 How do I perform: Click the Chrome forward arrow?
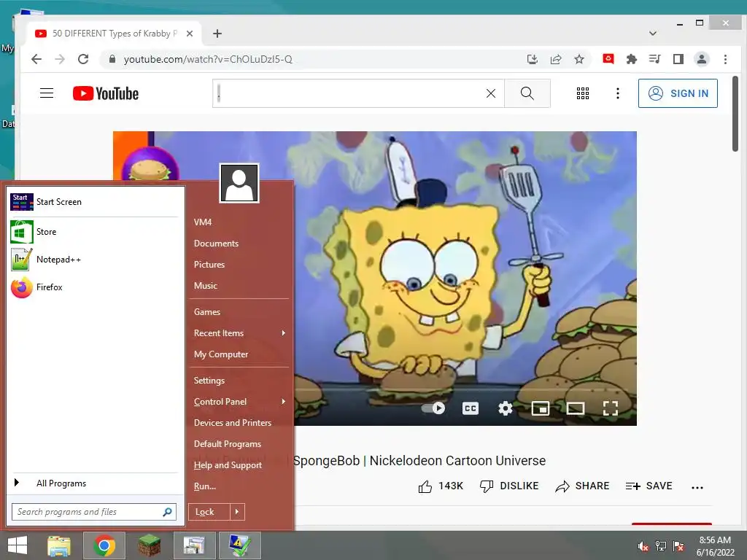tap(60, 59)
